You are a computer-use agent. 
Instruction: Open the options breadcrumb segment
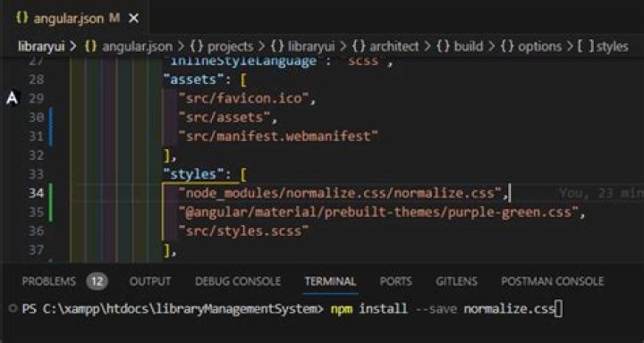(530, 46)
